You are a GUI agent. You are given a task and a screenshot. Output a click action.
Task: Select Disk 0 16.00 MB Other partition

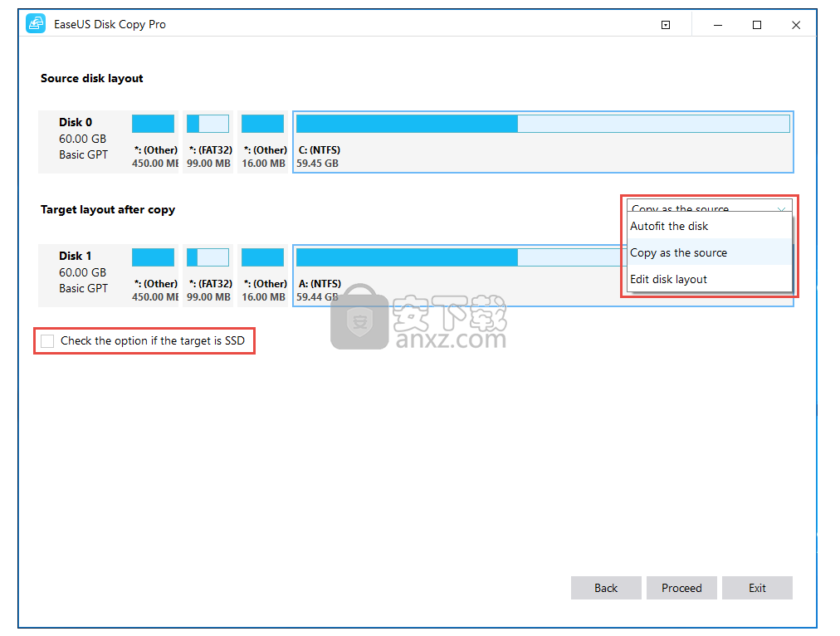point(263,142)
